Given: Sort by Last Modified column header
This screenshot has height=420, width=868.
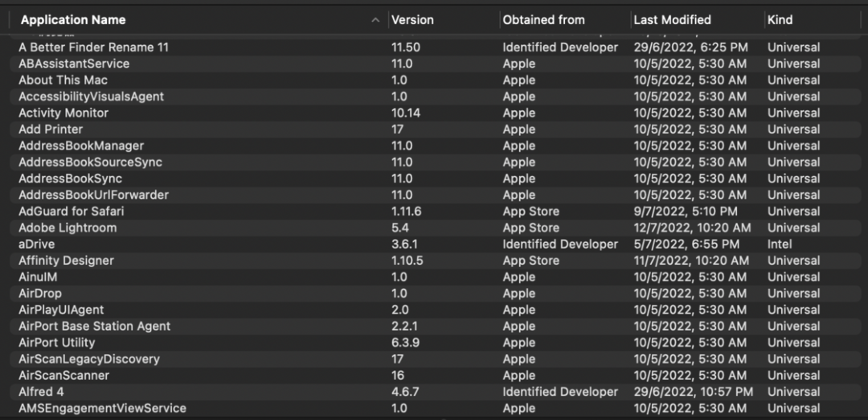Looking at the screenshot, I should pyautogui.click(x=672, y=20).
